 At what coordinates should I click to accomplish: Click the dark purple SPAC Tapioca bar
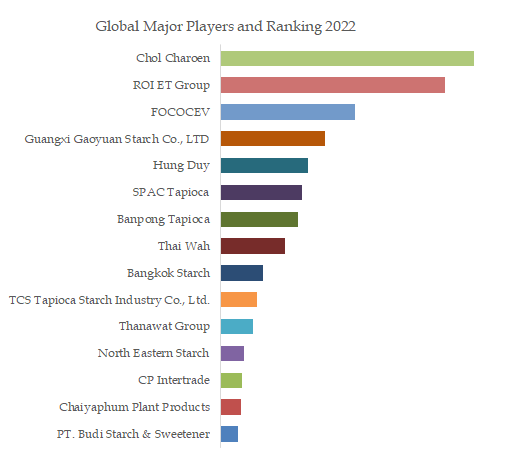click(x=261, y=193)
